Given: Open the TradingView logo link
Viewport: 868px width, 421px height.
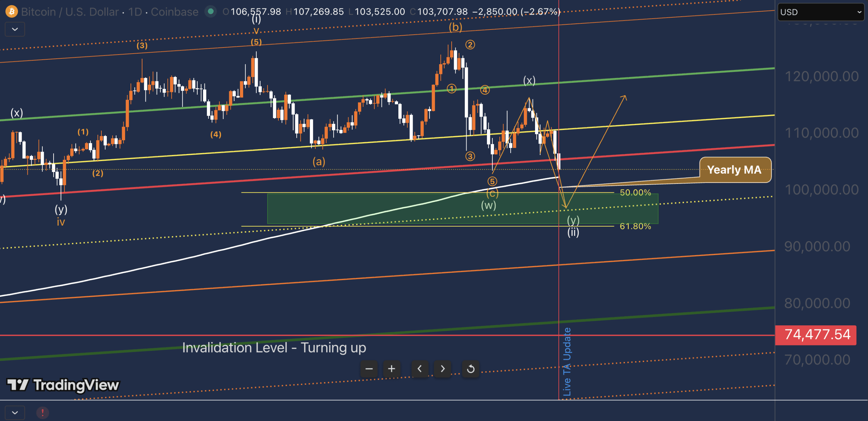Looking at the screenshot, I should [x=63, y=385].
